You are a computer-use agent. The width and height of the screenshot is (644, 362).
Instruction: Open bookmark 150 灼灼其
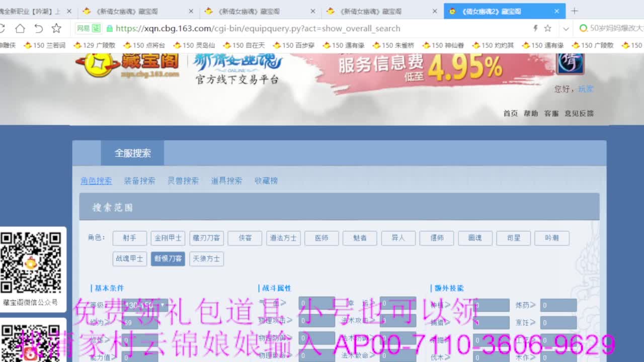click(493, 45)
